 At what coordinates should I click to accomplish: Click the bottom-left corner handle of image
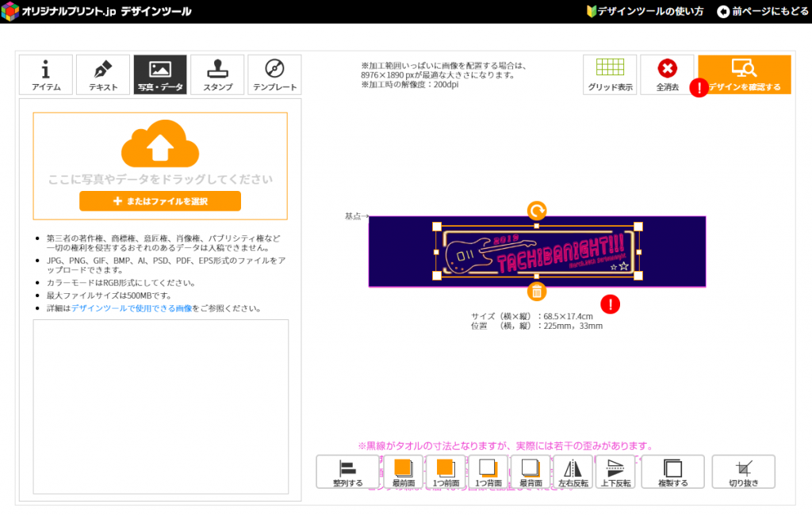437,276
